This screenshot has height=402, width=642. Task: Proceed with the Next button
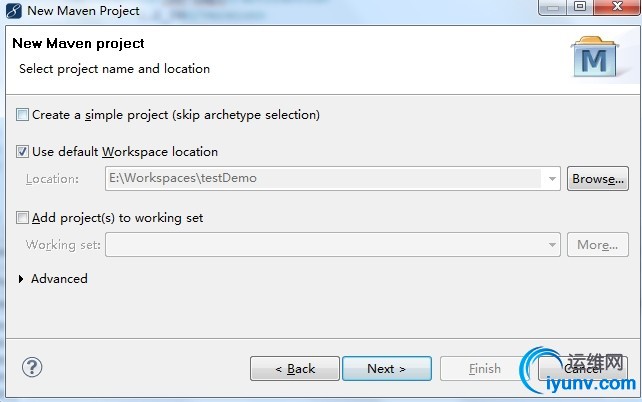coord(386,369)
